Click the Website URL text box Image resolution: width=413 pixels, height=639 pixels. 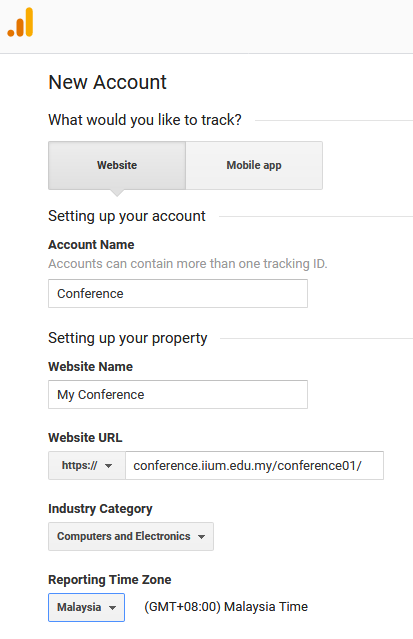[254, 465]
